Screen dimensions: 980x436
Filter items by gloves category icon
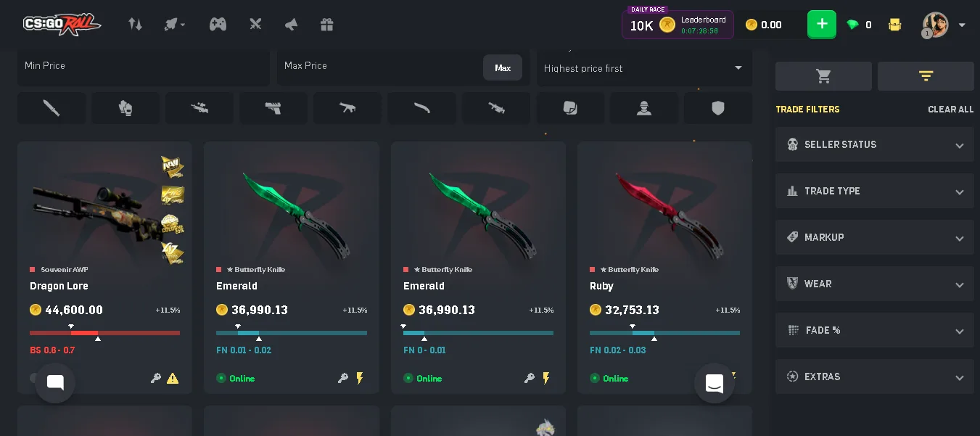point(125,108)
